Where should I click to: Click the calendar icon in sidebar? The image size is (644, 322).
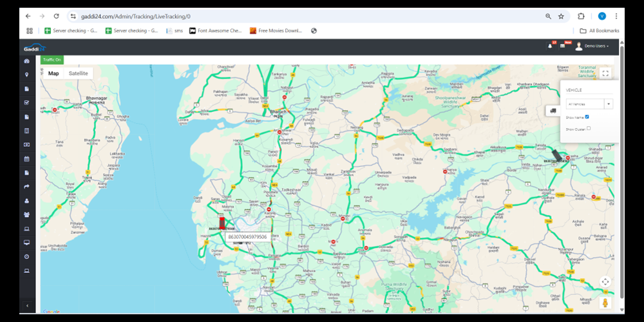[x=27, y=159]
